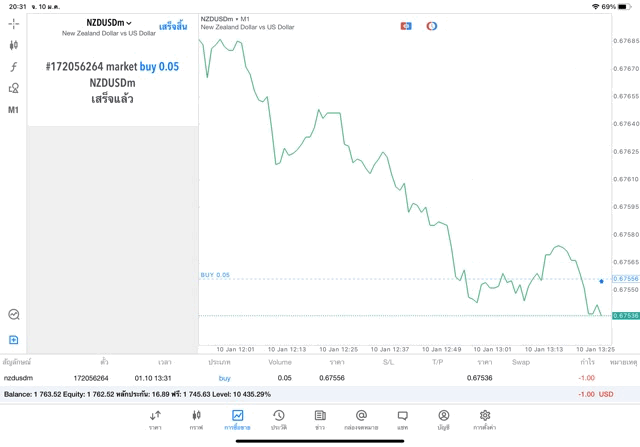640x447 pixels.
Task: Expand the NZDUSDm symbol dropdown
Action: pyautogui.click(x=109, y=23)
